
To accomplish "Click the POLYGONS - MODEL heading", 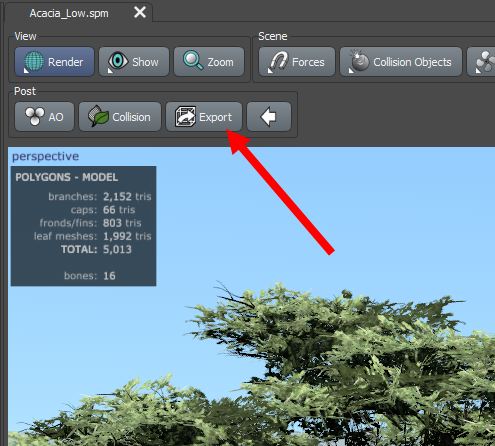I will point(67,177).
